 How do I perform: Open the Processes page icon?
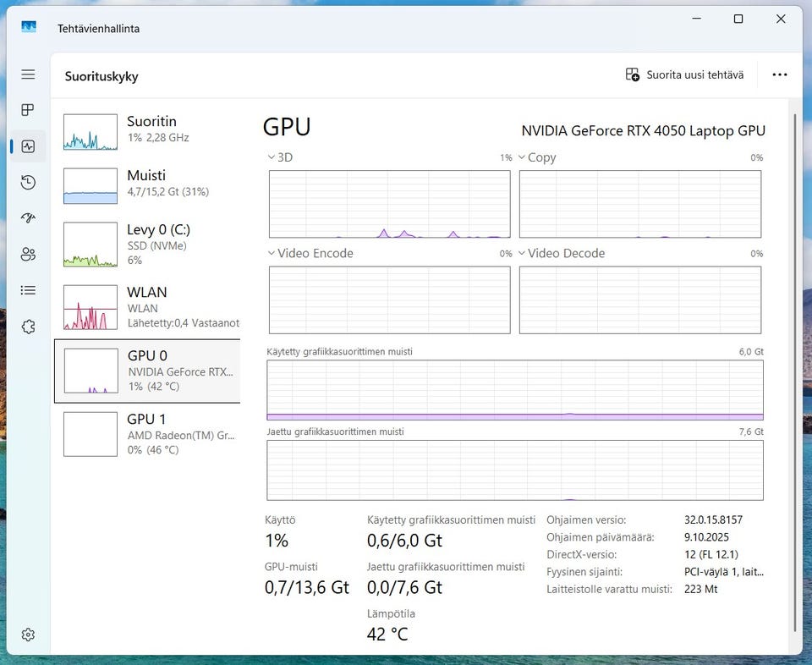pyautogui.click(x=28, y=110)
